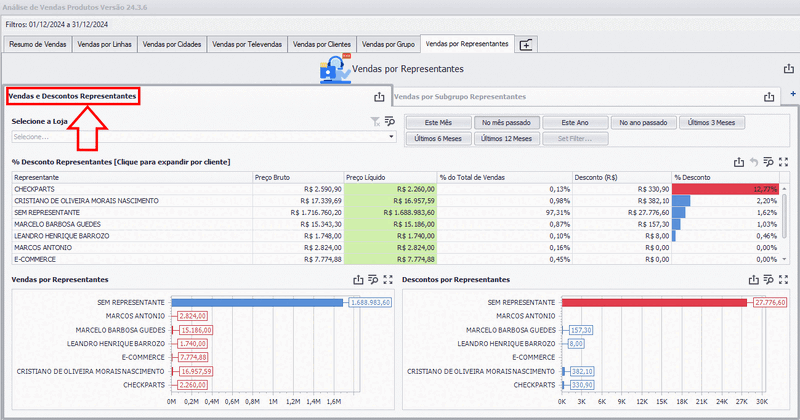Viewport: 800px width, 420px height.
Task: Select the Vendas por Grupo tab
Action: (x=388, y=44)
